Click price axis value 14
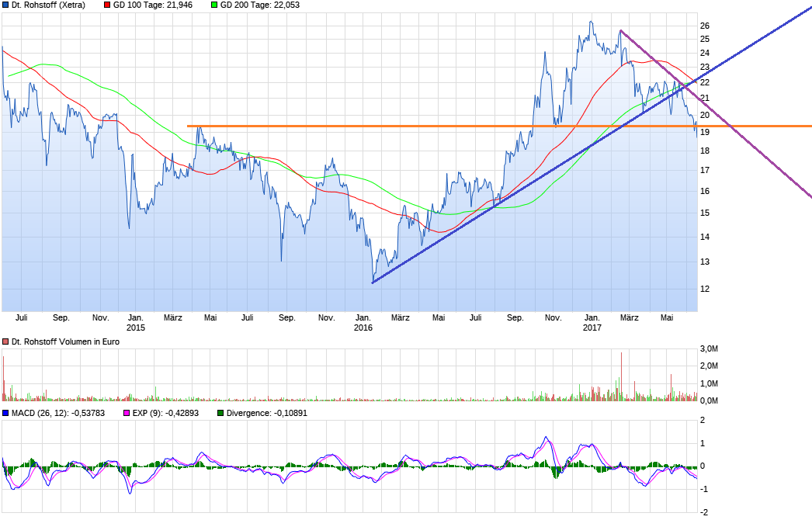The width and height of the screenshot is (812, 520). pos(705,237)
